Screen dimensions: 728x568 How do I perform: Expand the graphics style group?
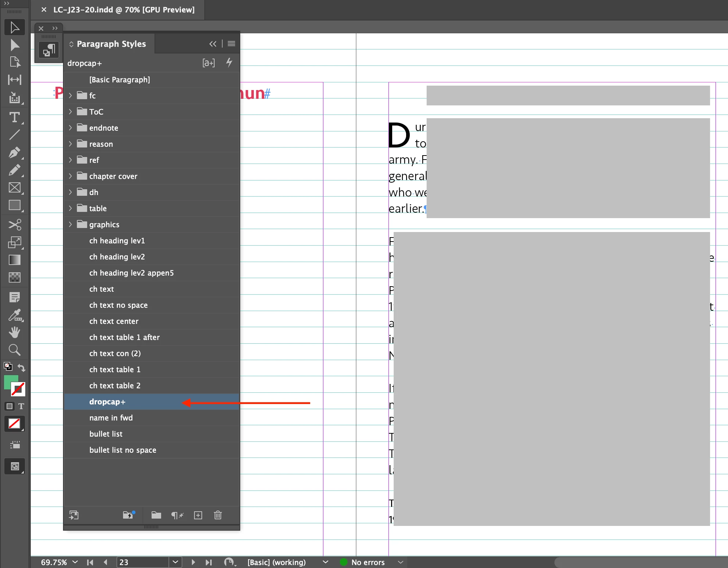point(70,224)
